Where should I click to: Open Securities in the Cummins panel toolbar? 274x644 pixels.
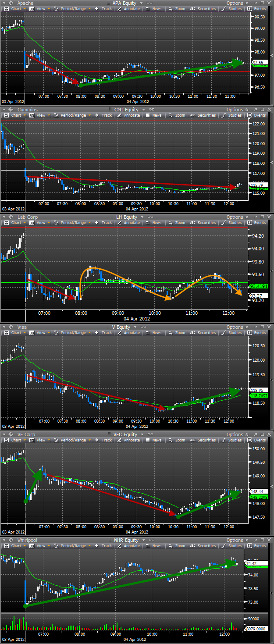click(x=203, y=115)
